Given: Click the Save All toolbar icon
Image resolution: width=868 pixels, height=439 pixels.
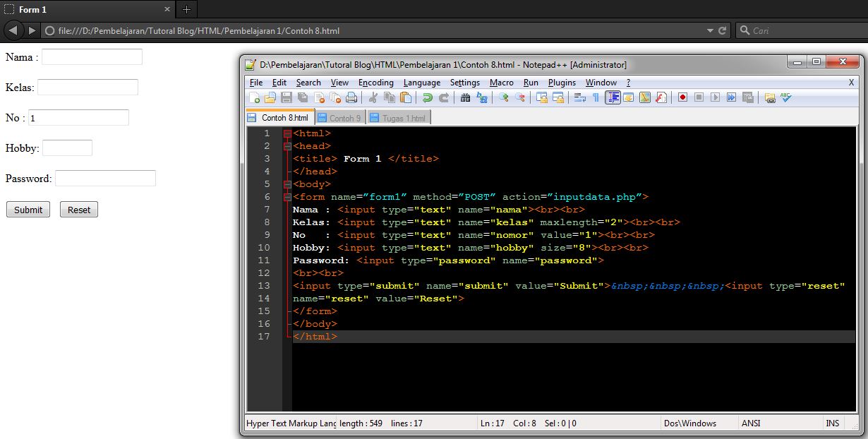Looking at the screenshot, I should (x=301, y=97).
